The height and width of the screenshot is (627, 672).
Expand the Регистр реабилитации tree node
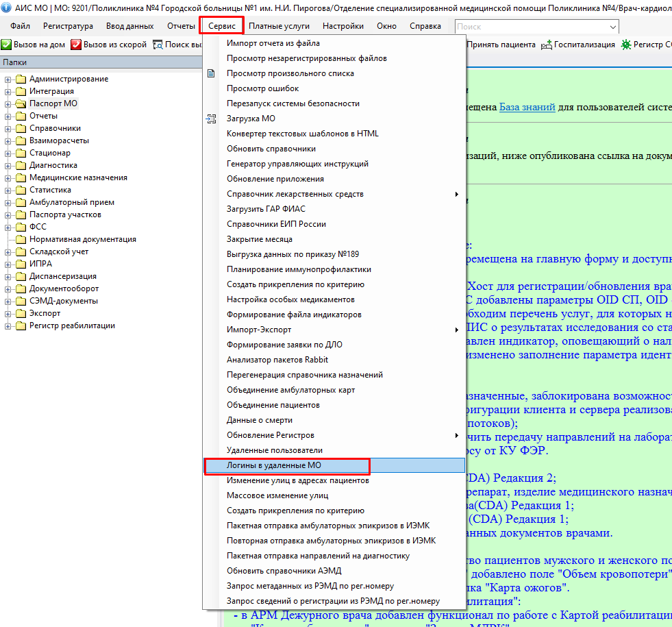click(8, 327)
